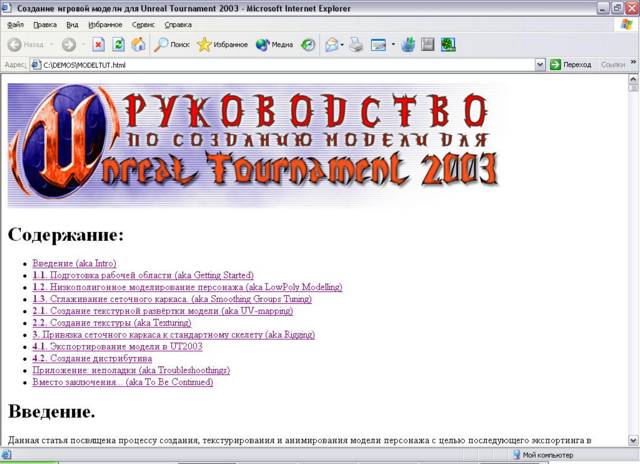Open link 2.1 Создание текстурной развёртки модели
Image resolution: width=640 pixels, height=464 pixels.
click(163, 311)
